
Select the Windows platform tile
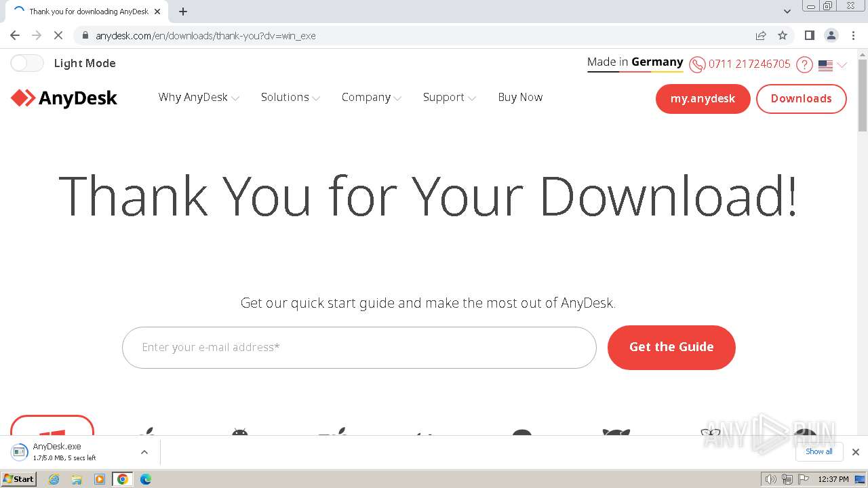[52, 425]
